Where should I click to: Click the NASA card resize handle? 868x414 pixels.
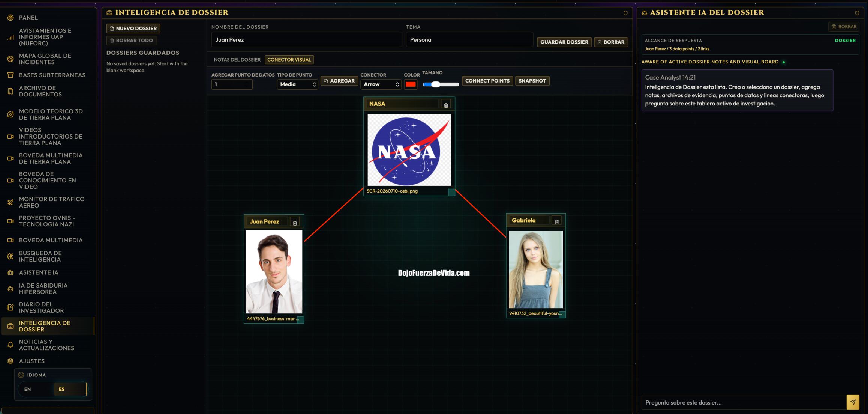pyautogui.click(x=451, y=192)
